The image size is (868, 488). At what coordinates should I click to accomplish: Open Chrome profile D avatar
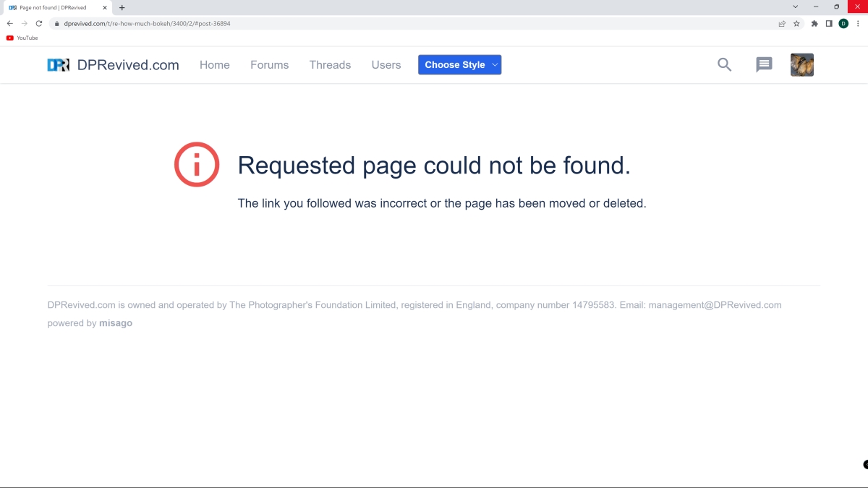843,23
